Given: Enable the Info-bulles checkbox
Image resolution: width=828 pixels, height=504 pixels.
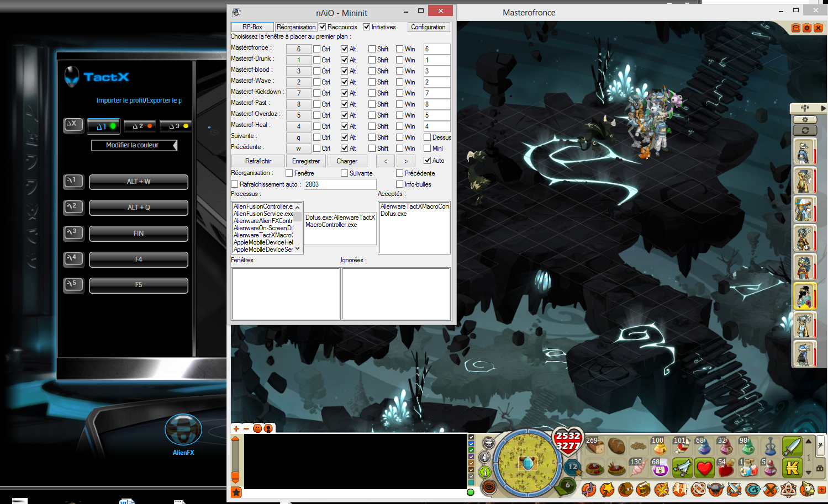Looking at the screenshot, I should click(x=400, y=184).
